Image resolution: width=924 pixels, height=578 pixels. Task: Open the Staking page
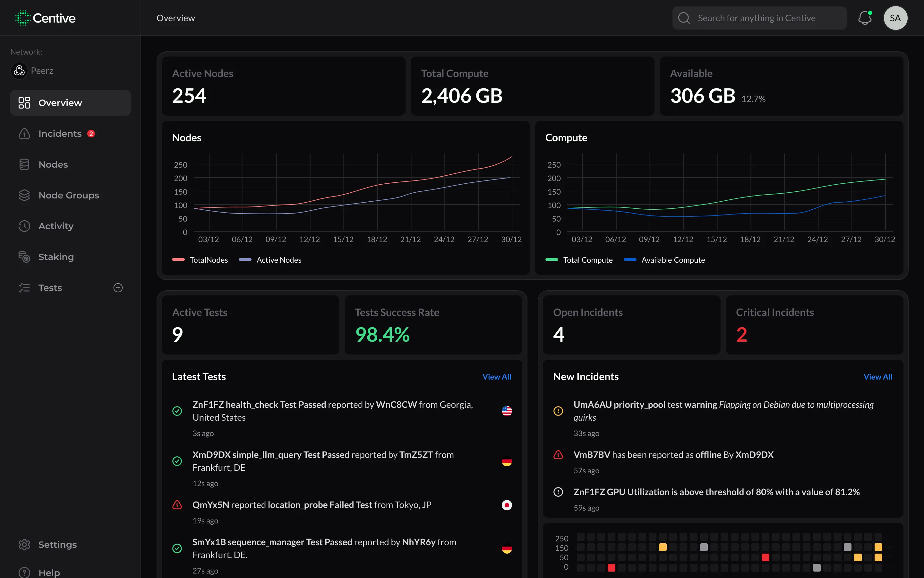71,257
